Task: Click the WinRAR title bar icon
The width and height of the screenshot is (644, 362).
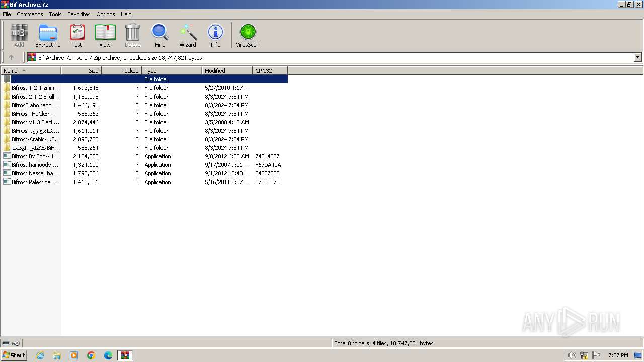Action: coord(5,4)
